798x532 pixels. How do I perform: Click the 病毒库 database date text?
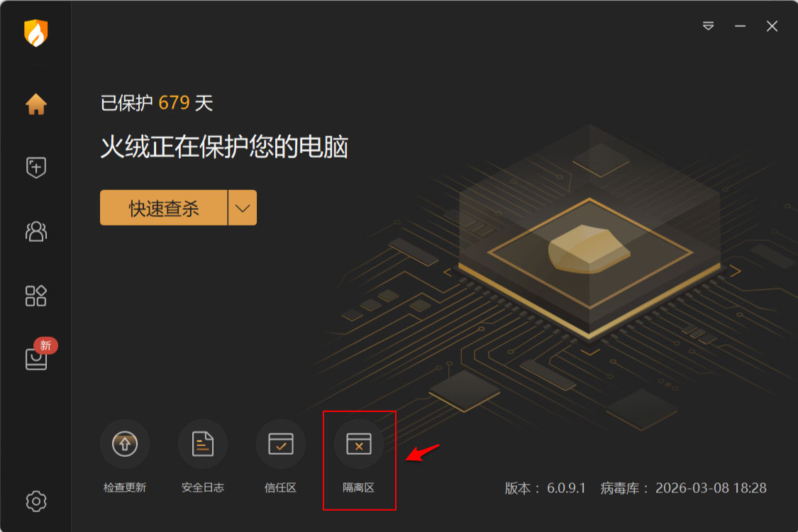pyautogui.click(x=684, y=488)
